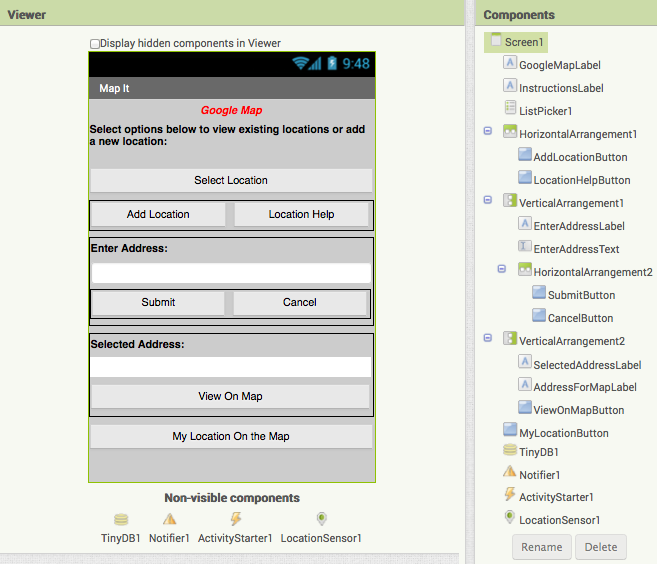Select the Selected Address: label in preview
Viewport: 657px width, 564px height.
click(137, 344)
